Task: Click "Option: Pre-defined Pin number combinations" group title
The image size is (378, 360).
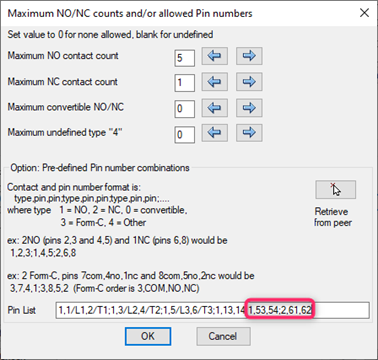Action: (x=100, y=168)
